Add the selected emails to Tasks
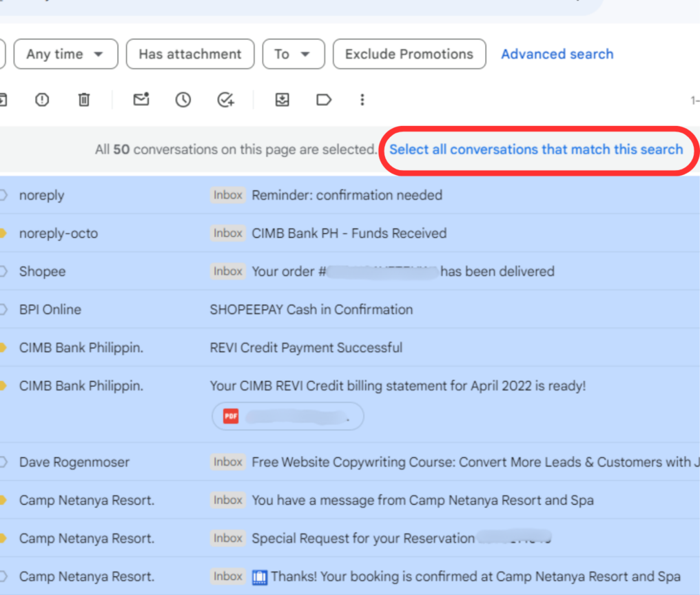The image size is (700, 595). (225, 100)
